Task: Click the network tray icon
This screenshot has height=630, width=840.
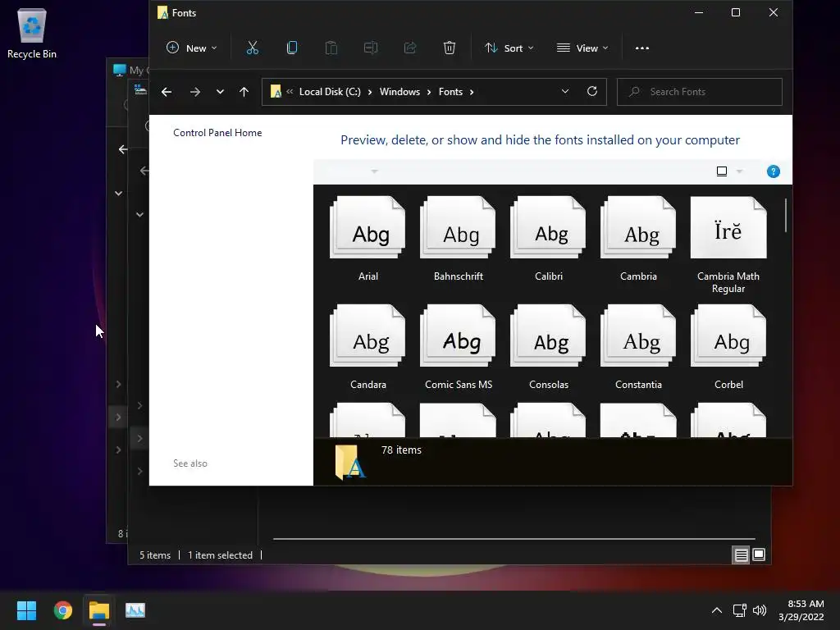Action: coord(739,610)
